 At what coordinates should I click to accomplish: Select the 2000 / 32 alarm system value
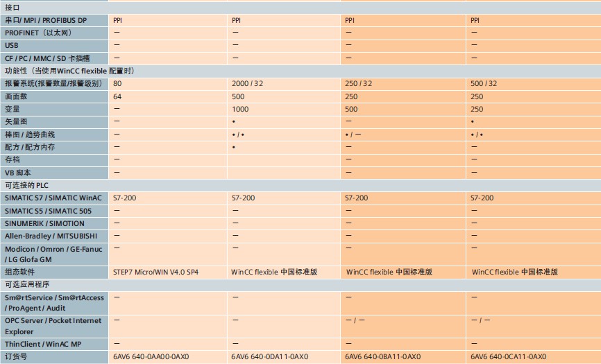click(247, 83)
